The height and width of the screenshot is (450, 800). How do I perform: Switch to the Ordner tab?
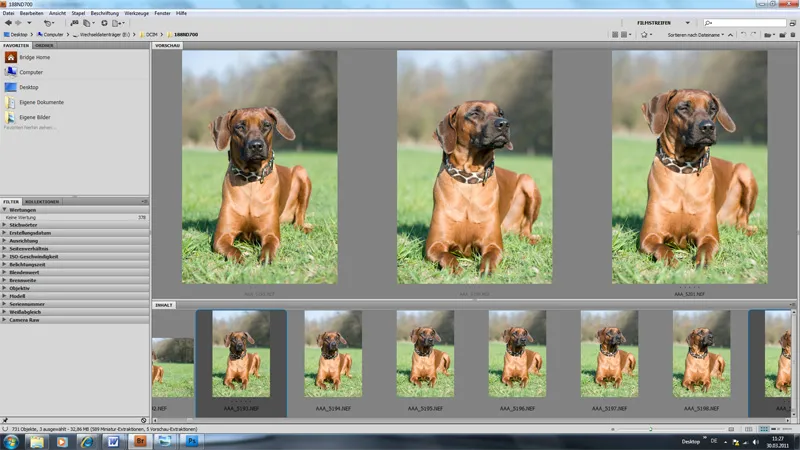44,45
